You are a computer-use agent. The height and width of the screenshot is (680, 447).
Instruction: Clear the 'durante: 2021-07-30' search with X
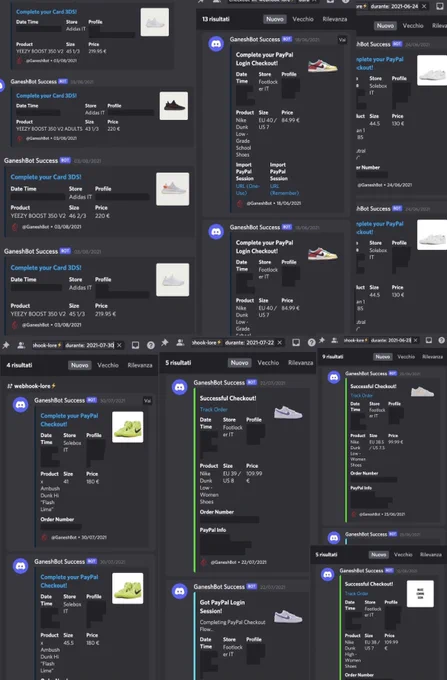pyautogui.click(x=119, y=345)
